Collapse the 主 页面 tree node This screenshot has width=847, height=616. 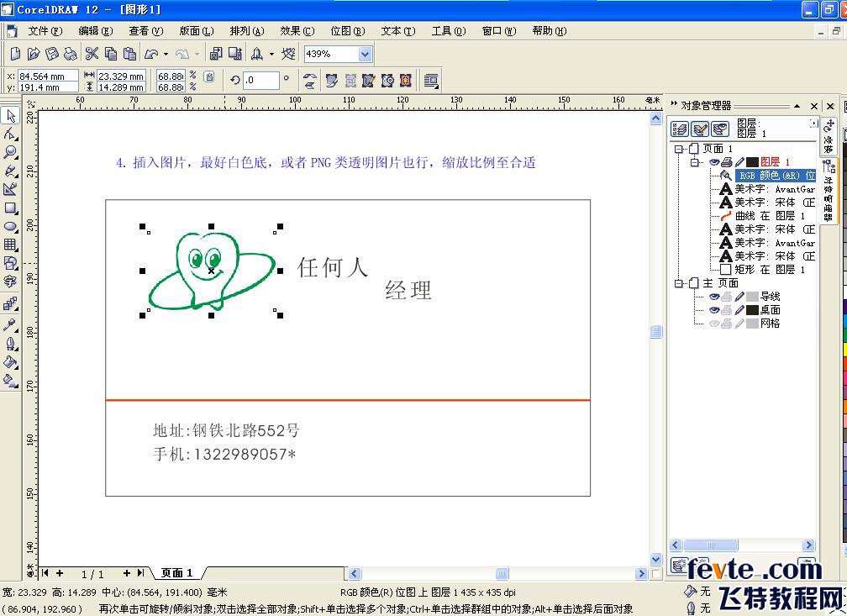[680, 283]
